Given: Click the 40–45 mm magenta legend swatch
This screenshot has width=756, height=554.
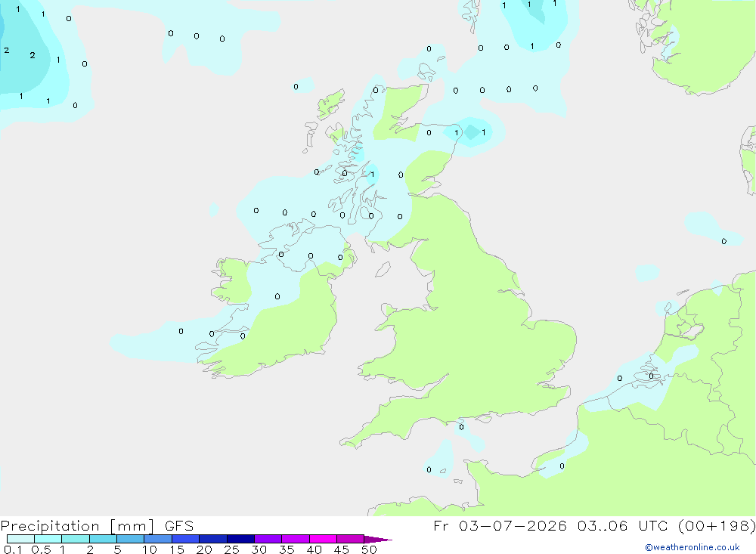Looking at the screenshot, I should click(x=323, y=539).
